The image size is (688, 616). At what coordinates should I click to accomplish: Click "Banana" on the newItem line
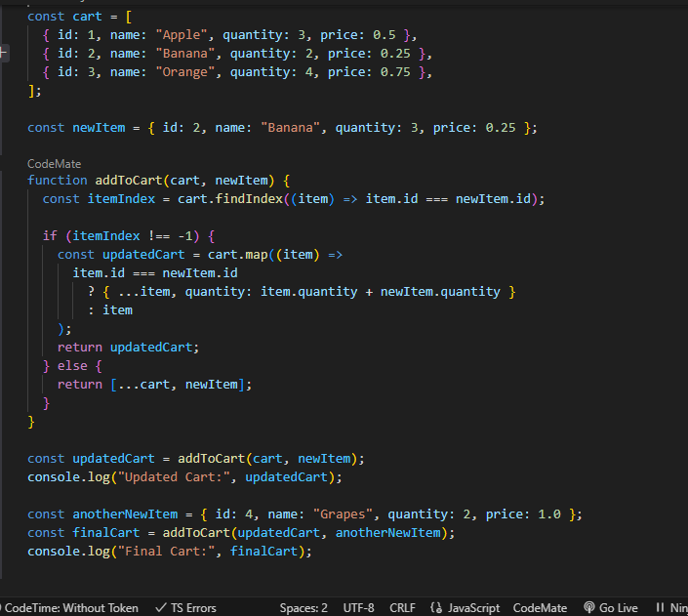tap(290, 128)
